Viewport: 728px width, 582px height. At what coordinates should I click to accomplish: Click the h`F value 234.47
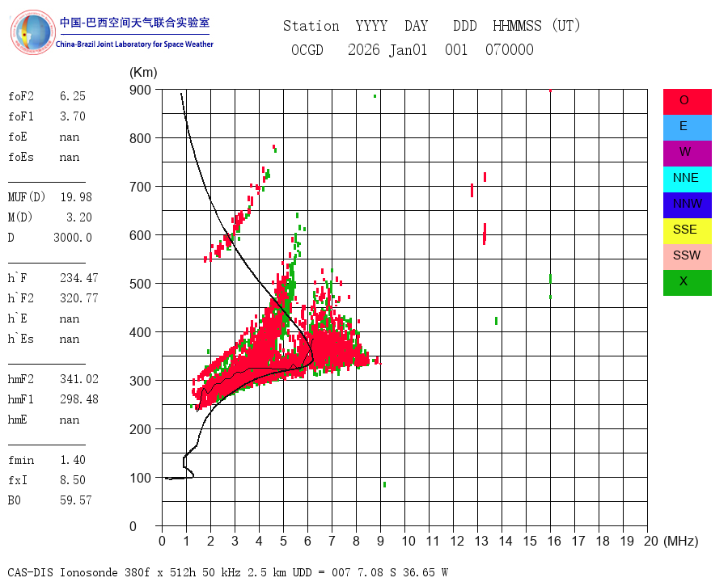[x=79, y=278]
